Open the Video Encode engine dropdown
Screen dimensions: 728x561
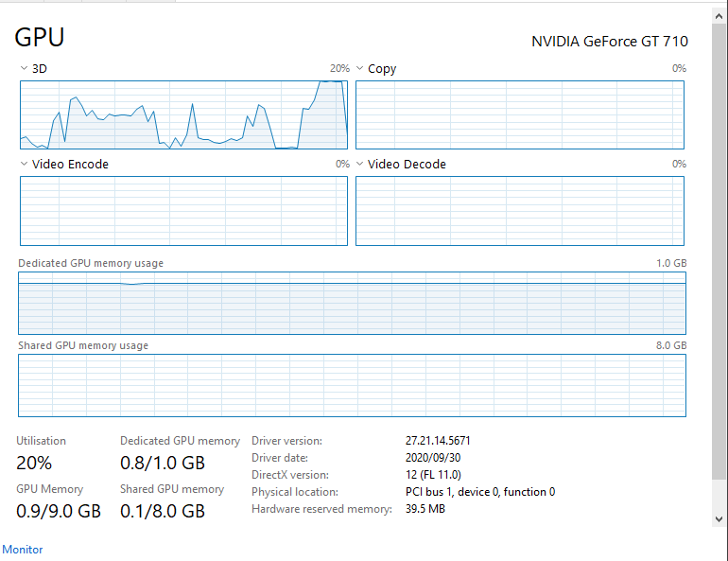point(25,164)
